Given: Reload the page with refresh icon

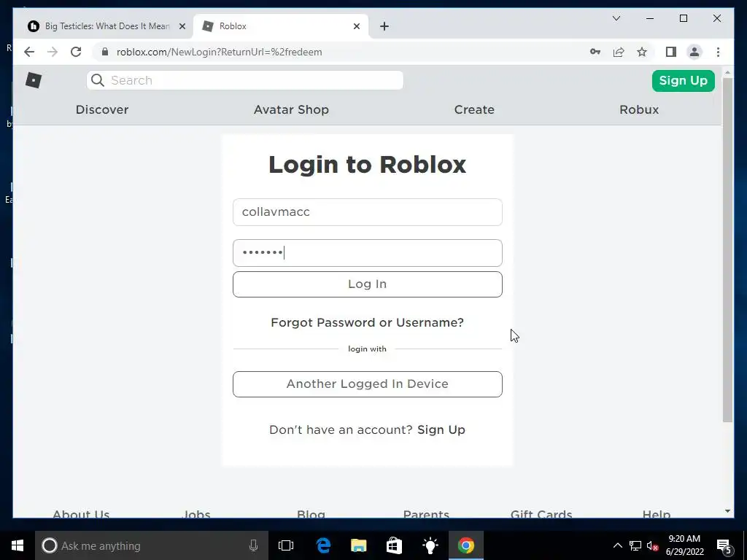Looking at the screenshot, I should (76, 52).
